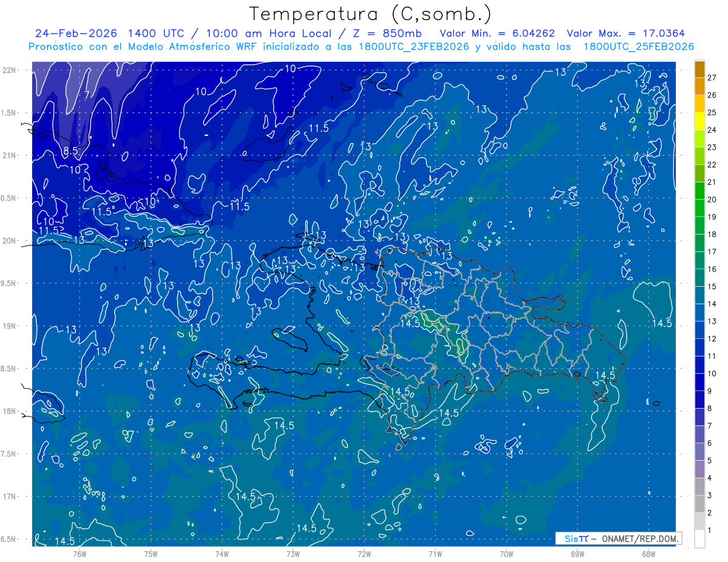Click the purple swatch between 4 and 5
The image size is (728, 562).
[699, 469]
